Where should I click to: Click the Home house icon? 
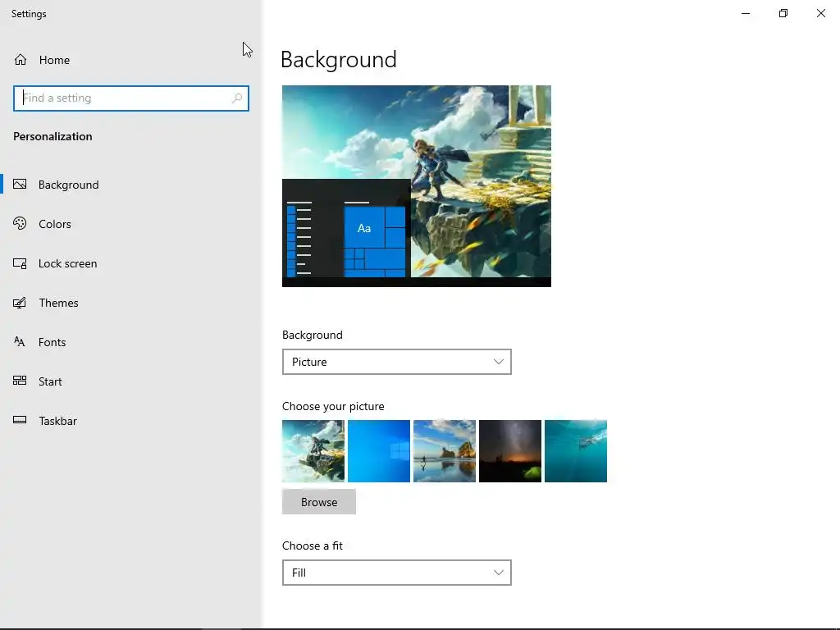21,59
